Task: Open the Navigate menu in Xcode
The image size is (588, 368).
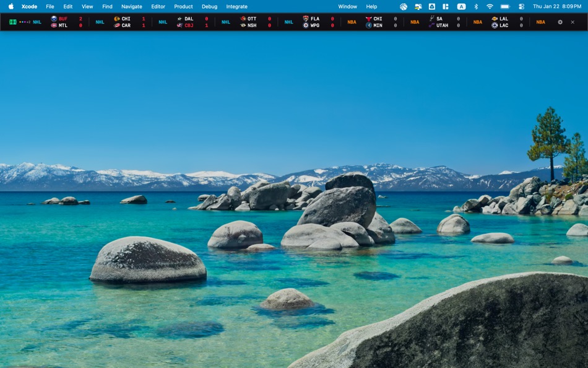Action: point(131,6)
